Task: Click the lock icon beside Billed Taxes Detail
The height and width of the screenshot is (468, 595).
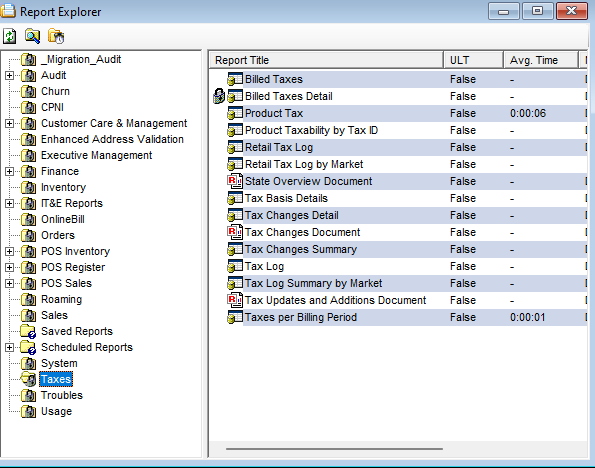Action: [x=219, y=96]
